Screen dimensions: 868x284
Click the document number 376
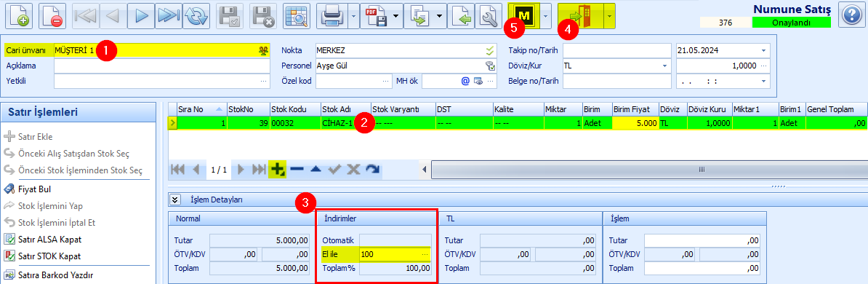pyautogui.click(x=726, y=23)
